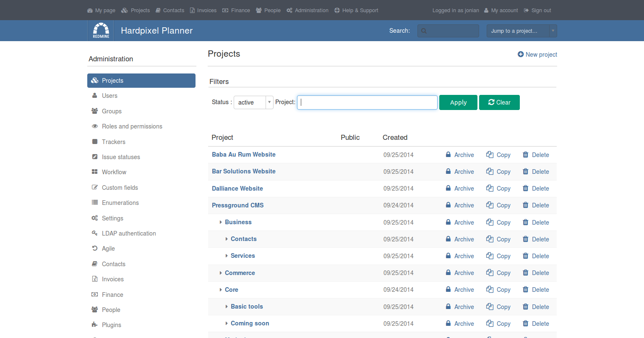
Task: Click the key icon for LDAP authentication
Action: tap(95, 233)
